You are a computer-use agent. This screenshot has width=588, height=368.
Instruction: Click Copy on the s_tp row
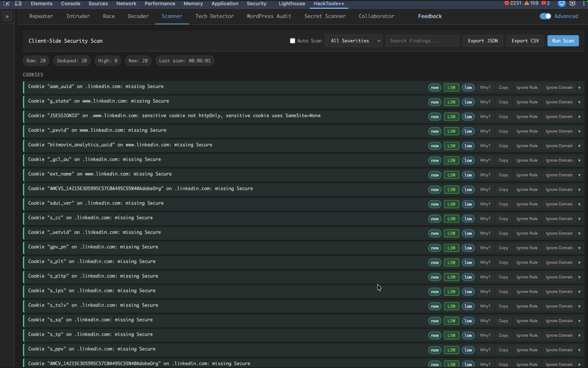coord(503,335)
